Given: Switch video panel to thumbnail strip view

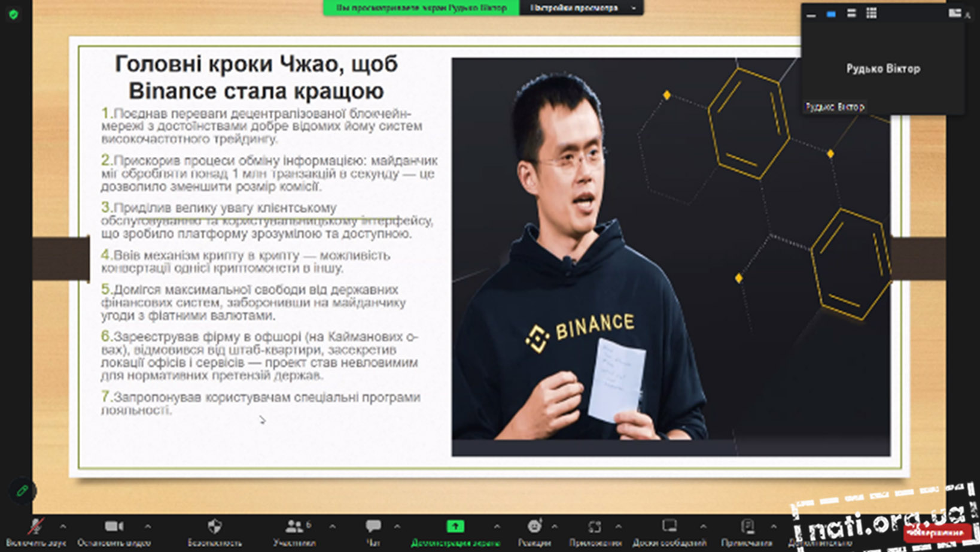Looking at the screenshot, I should pos(851,14).
